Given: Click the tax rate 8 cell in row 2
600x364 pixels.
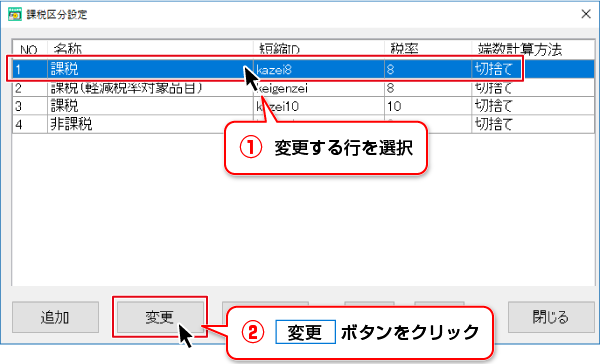Looking at the screenshot, I should (x=428, y=88).
